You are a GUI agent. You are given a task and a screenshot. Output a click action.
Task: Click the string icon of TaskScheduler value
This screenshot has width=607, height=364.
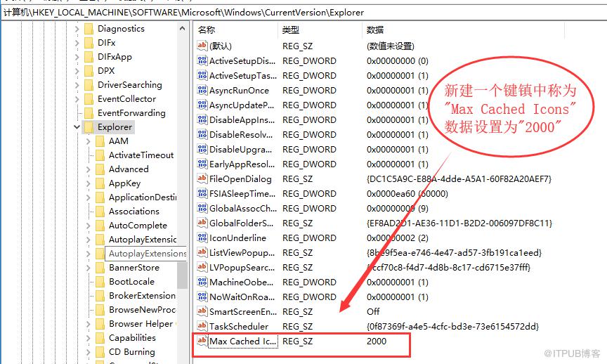click(x=202, y=326)
